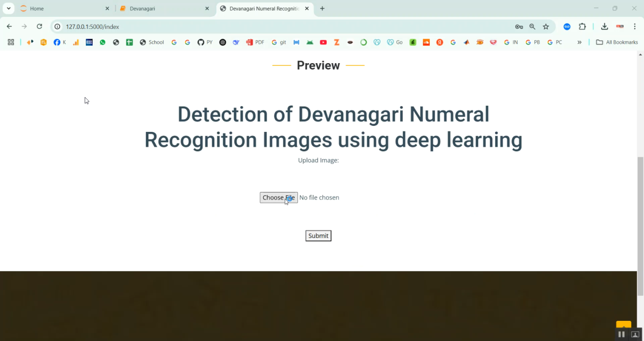The height and width of the screenshot is (341, 644).
Task: Open the SoundCloud bookmark
Action: tap(426, 42)
